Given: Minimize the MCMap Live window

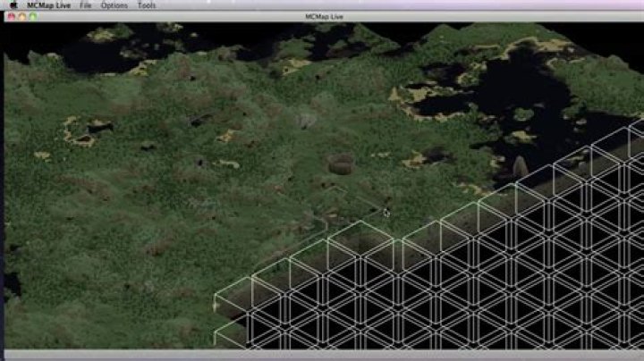Looking at the screenshot, I should [x=22, y=16].
